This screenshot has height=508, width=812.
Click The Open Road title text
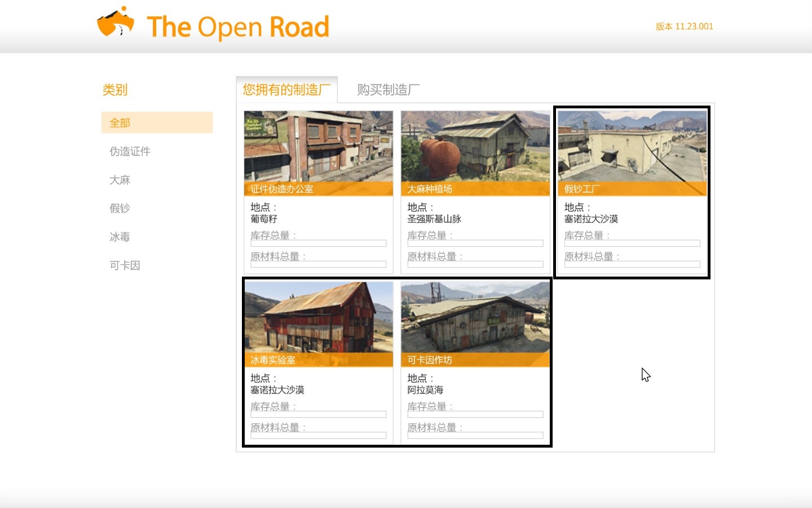[237, 27]
